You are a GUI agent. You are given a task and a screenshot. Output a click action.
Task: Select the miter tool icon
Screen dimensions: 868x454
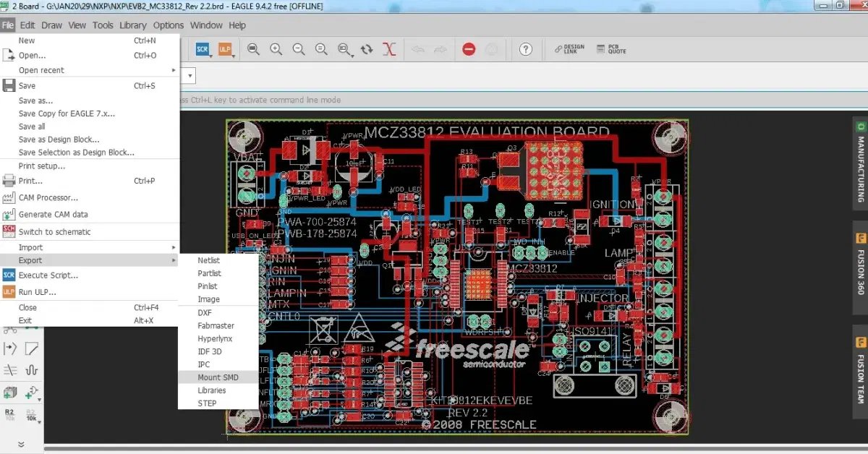(x=32, y=348)
